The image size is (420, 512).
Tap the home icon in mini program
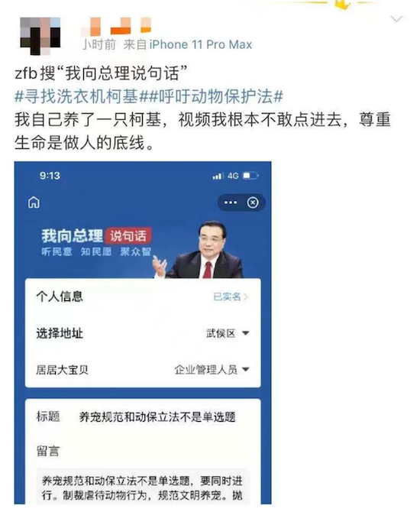click(x=34, y=203)
